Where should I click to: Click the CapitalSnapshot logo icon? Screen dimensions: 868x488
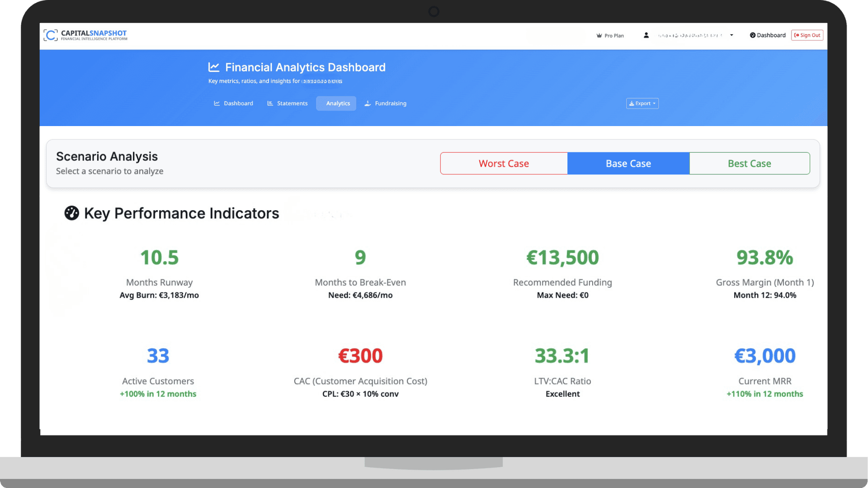(51, 35)
